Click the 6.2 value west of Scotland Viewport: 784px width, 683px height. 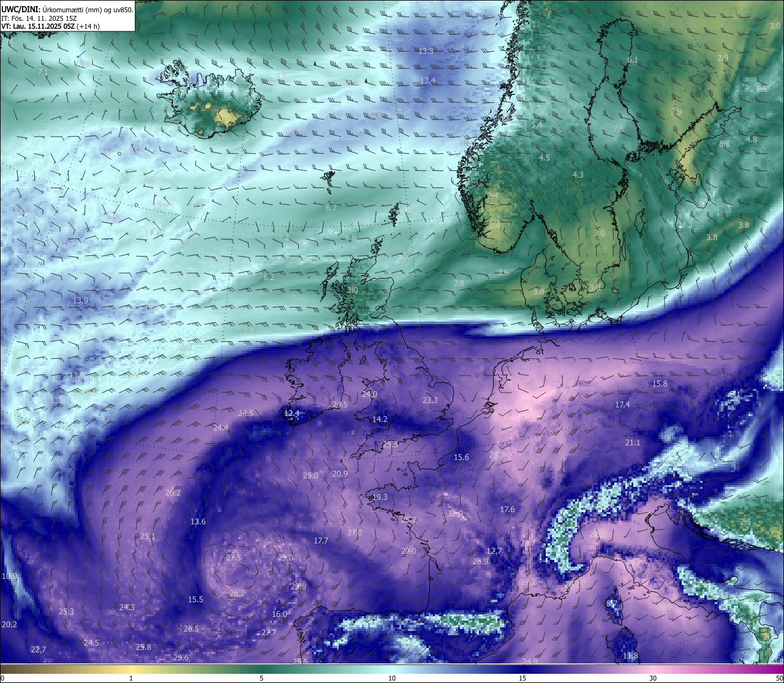pos(269,277)
